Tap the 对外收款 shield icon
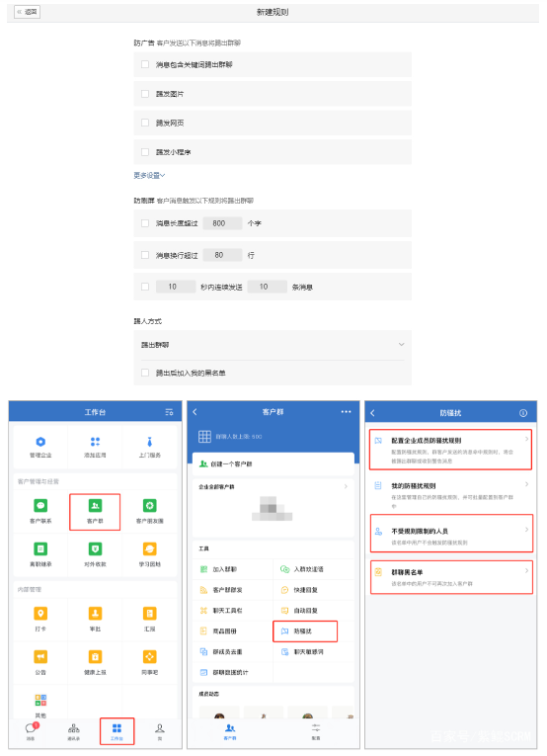 pos(95,549)
